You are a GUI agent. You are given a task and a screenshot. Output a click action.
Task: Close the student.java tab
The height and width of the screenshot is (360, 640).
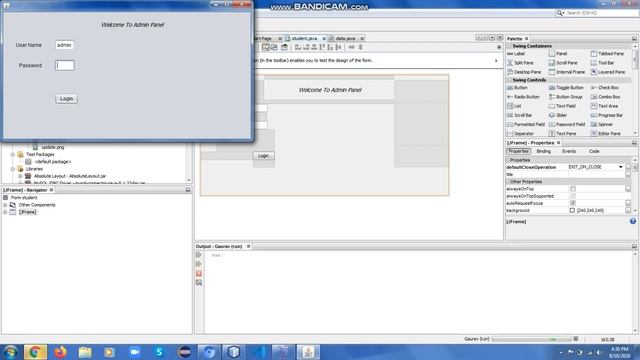coord(324,38)
